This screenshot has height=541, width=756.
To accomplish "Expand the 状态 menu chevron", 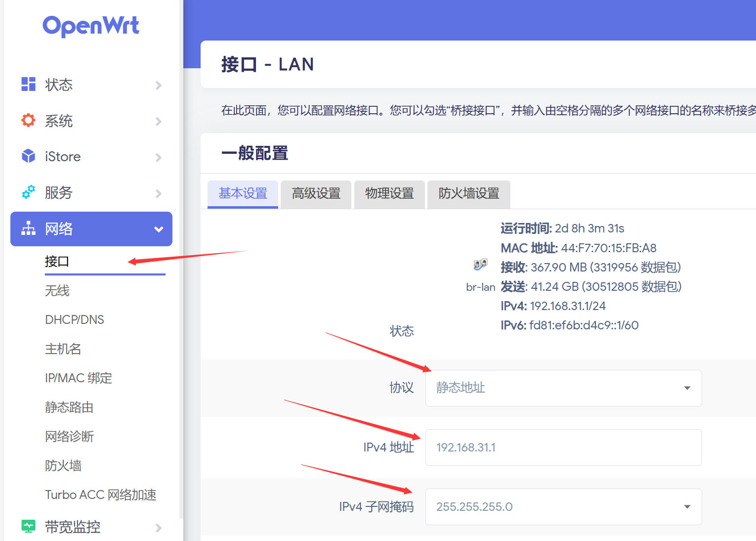I will 158,85.
